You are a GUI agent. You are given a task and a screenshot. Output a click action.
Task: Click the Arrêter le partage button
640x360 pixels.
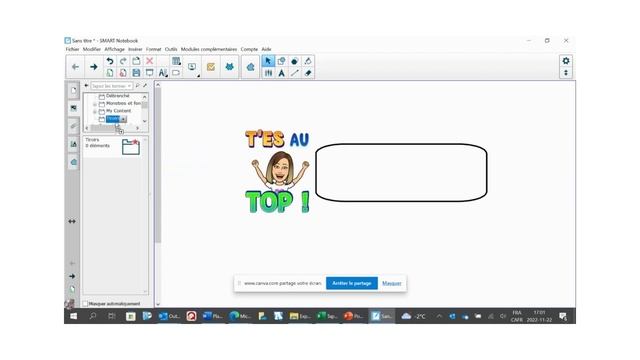coord(351,283)
